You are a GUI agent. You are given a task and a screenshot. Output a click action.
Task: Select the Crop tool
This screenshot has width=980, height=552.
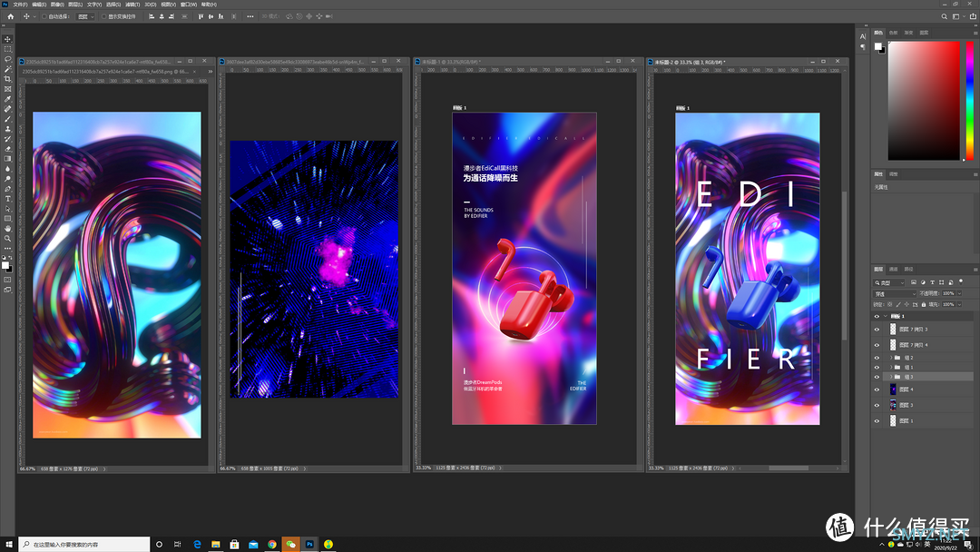pos(7,79)
